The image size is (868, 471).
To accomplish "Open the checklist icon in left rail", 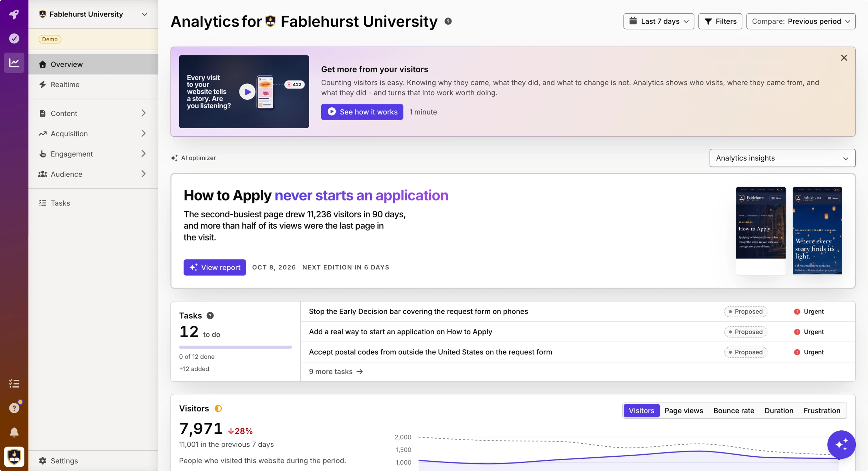I will (x=14, y=383).
